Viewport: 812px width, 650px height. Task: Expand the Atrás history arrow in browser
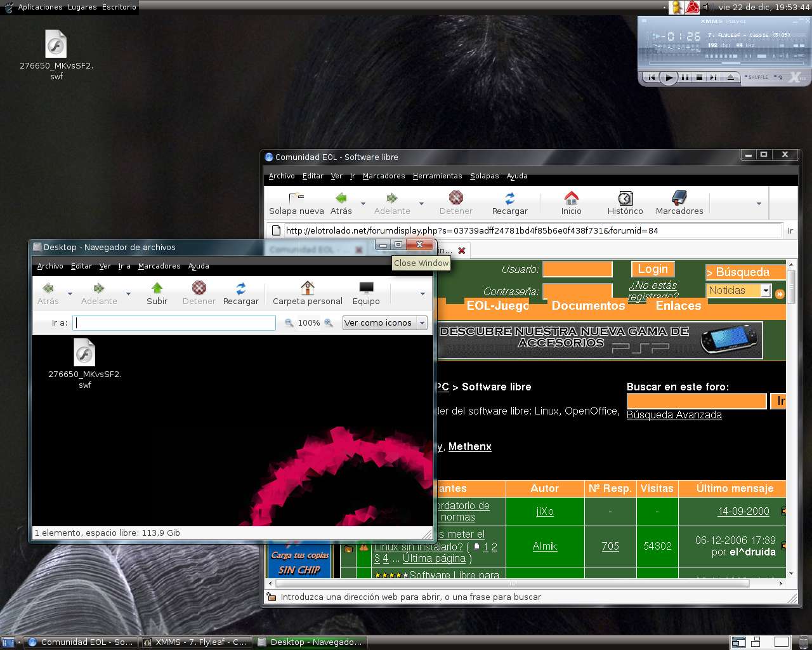point(363,204)
